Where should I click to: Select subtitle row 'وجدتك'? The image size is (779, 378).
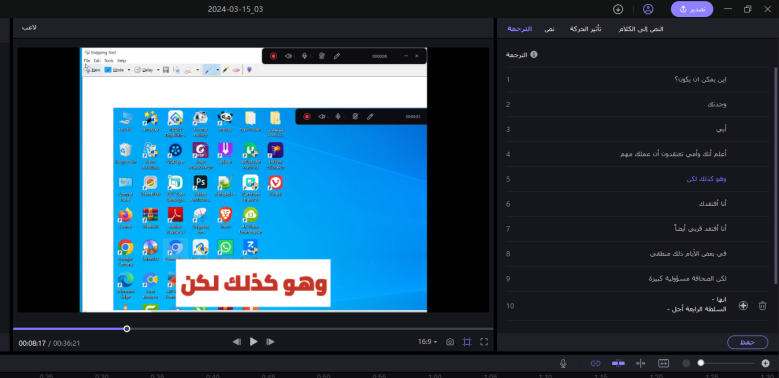pyautogui.click(x=638, y=104)
